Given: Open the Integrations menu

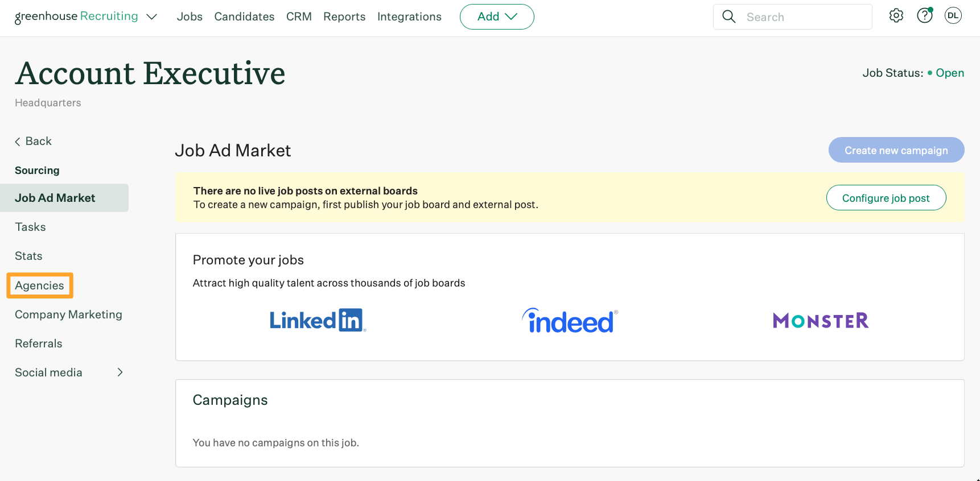Looking at the screenshot, I should tap(409, 16).
